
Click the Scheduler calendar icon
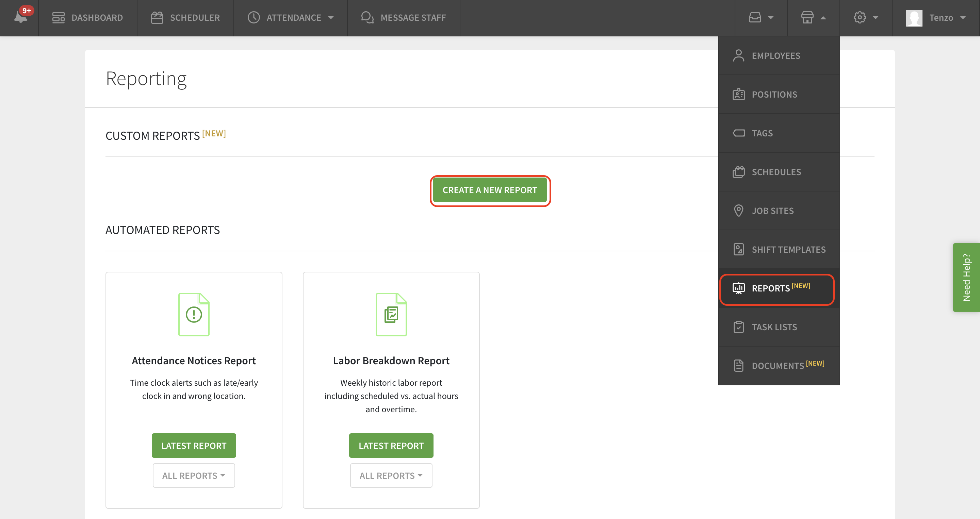[x=157, y=17]
